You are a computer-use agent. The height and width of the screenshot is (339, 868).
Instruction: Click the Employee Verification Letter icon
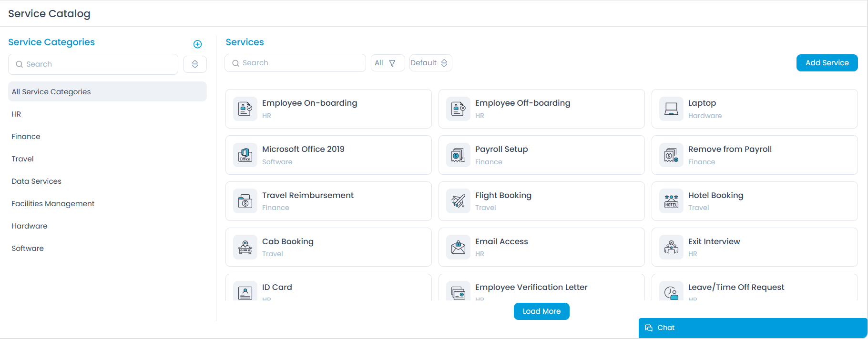(458, 292)
